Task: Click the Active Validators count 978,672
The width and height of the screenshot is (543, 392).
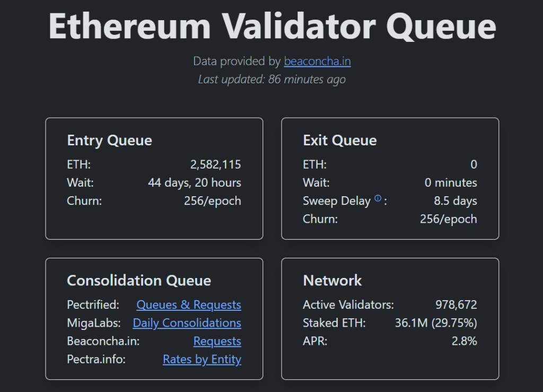Action: click(456, 305)
